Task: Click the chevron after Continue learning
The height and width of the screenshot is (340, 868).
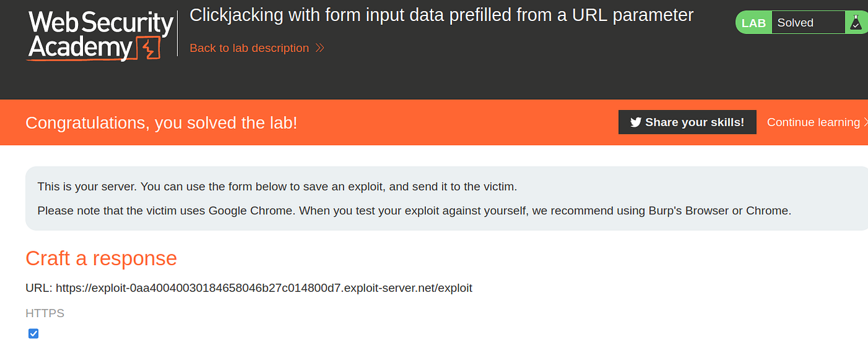Action: click(x=866, y=122)
